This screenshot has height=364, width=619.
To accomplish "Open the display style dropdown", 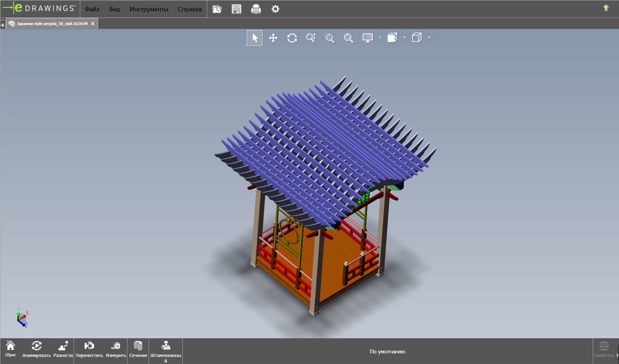I will pyautogui.click(x=380, y=38).
